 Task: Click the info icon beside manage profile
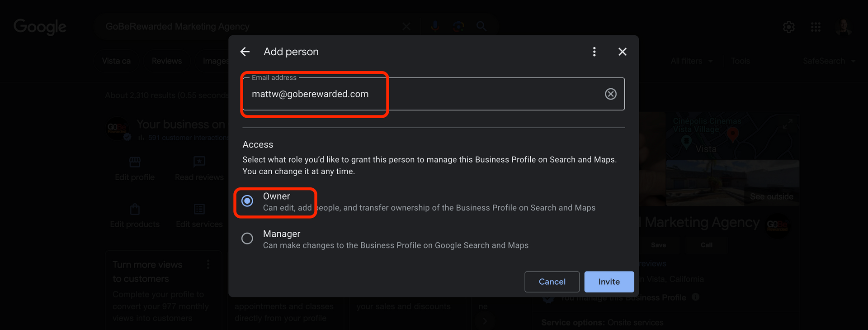point(696,297)
